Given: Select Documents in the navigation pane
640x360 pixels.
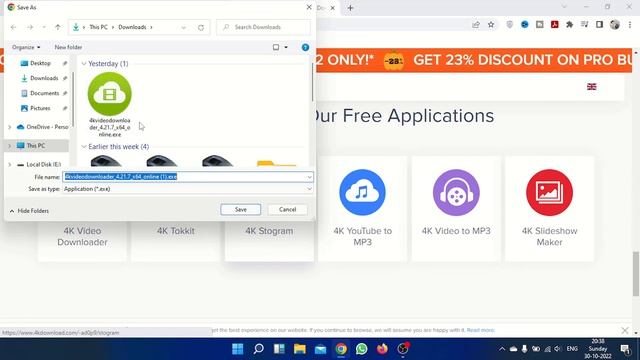Looking at the screenshot, I should tap(44, 93).
